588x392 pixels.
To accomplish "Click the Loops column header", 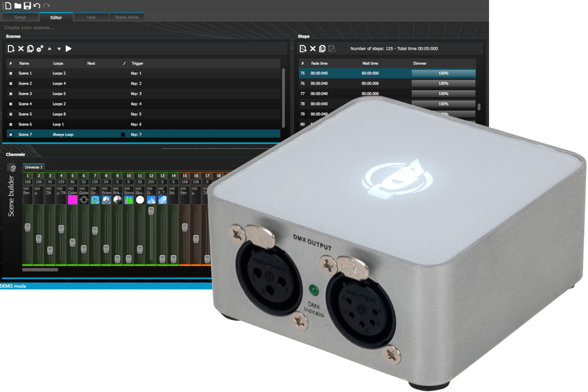I will [58, 63].
